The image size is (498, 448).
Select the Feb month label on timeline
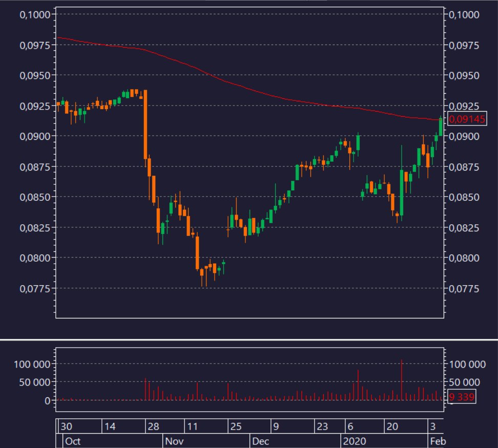point(438,441)
